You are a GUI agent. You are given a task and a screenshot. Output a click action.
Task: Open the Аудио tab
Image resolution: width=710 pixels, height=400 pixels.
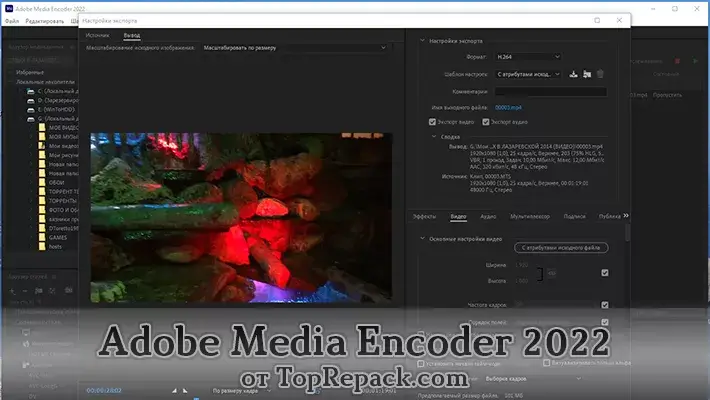[x=488, y=217]
